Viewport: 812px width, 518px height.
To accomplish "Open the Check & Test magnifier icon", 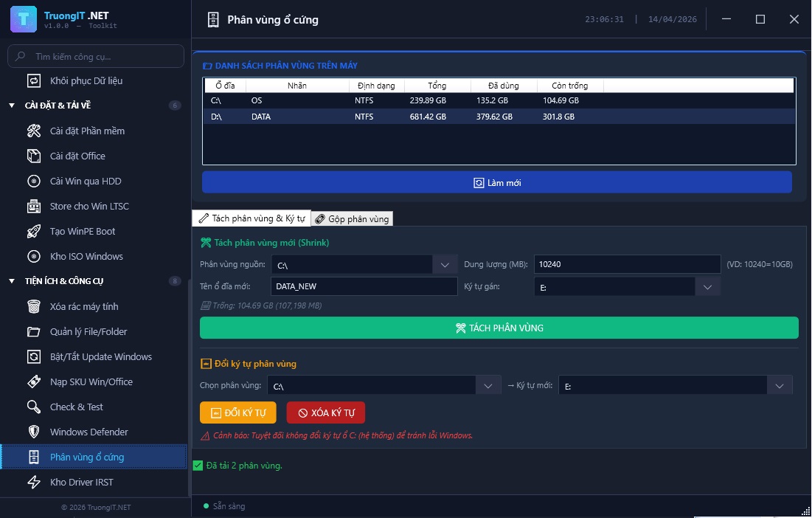I will 34,407.
